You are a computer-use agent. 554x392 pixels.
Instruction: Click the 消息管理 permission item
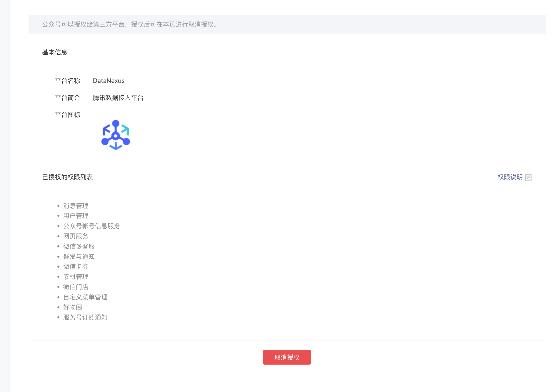click(x=76, y=206)
